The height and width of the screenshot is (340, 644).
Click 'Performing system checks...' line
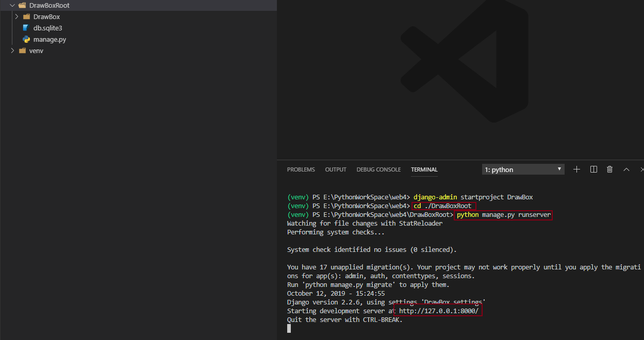point(336,232)
